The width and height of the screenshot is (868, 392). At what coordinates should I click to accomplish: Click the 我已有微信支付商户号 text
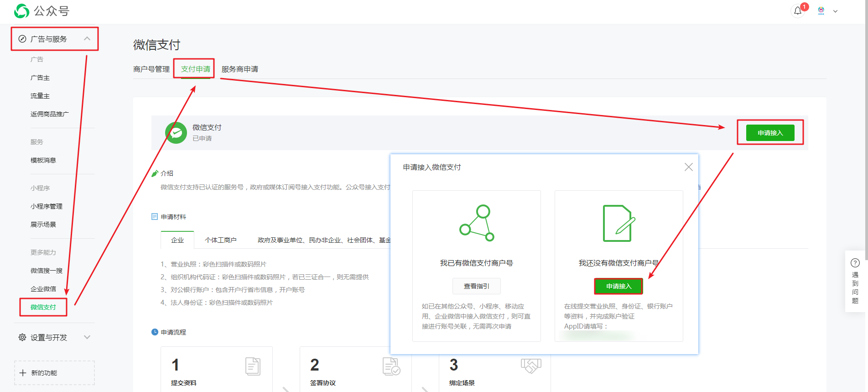(477, 263)
